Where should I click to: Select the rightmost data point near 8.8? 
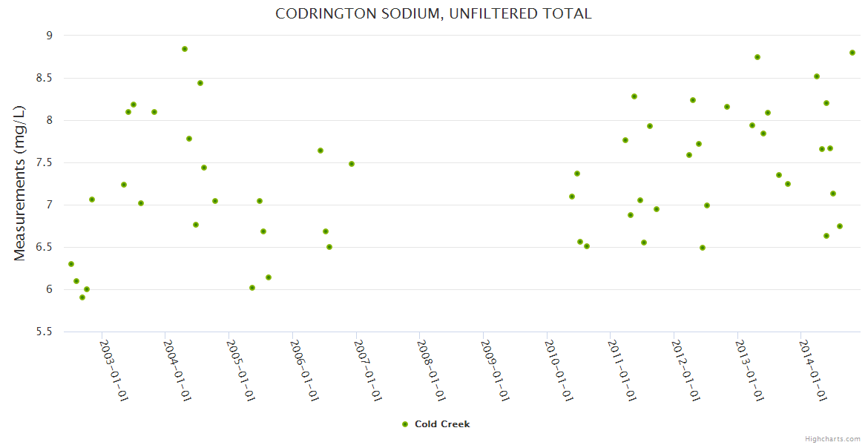[x=852, y=53]
